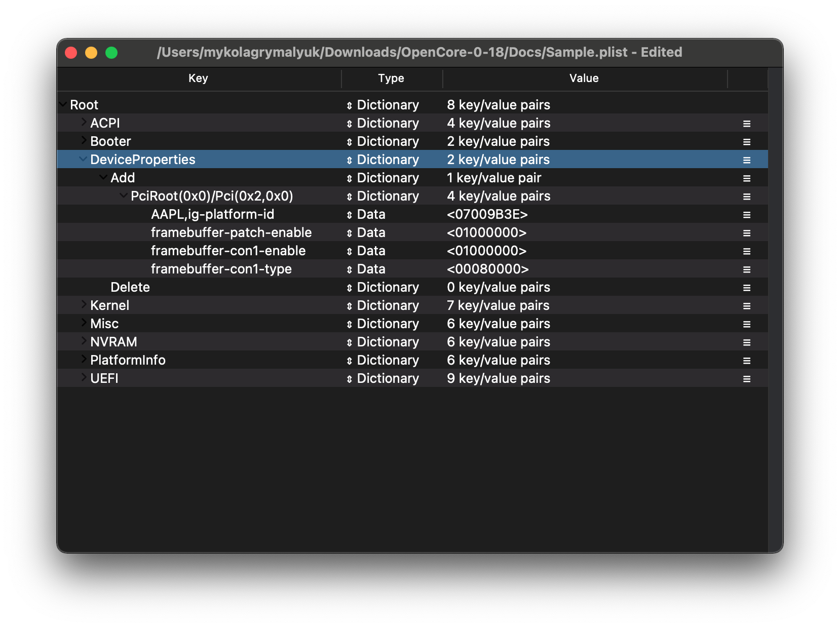Viewport: 840px width, 628px height.
Task: Expand the PlatformInfo node
Action: (84, 360)
